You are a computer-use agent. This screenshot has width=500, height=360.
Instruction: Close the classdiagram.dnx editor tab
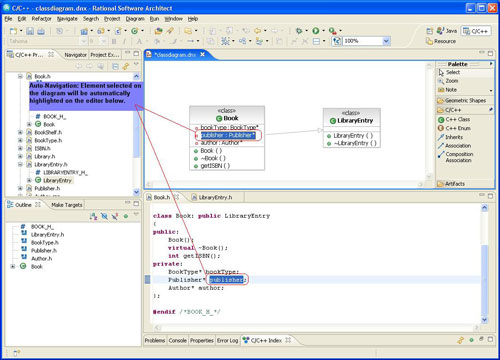(202, 54)
